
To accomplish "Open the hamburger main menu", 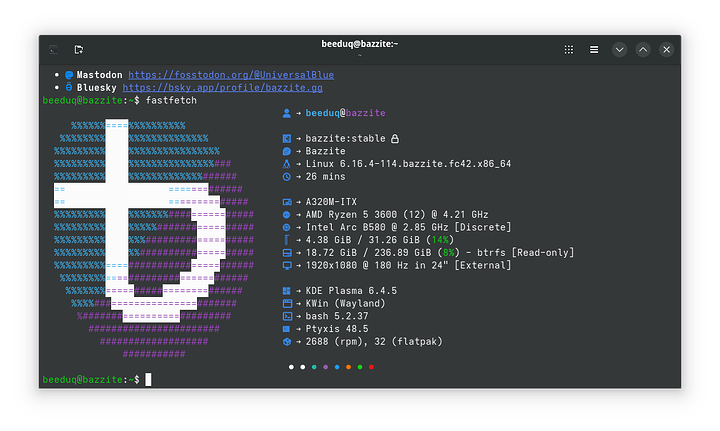I will 594,49.
